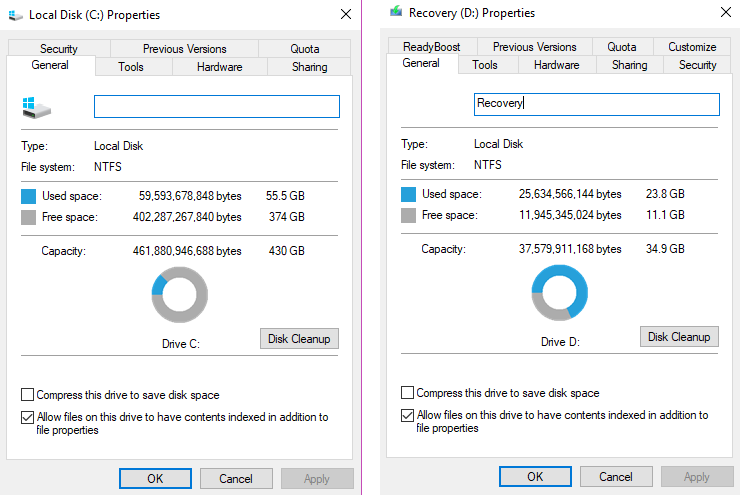Click Disk Cleanup for Drive C:
Screen dimensions: 740x495
pyautogui.click(x=299, y=339)
